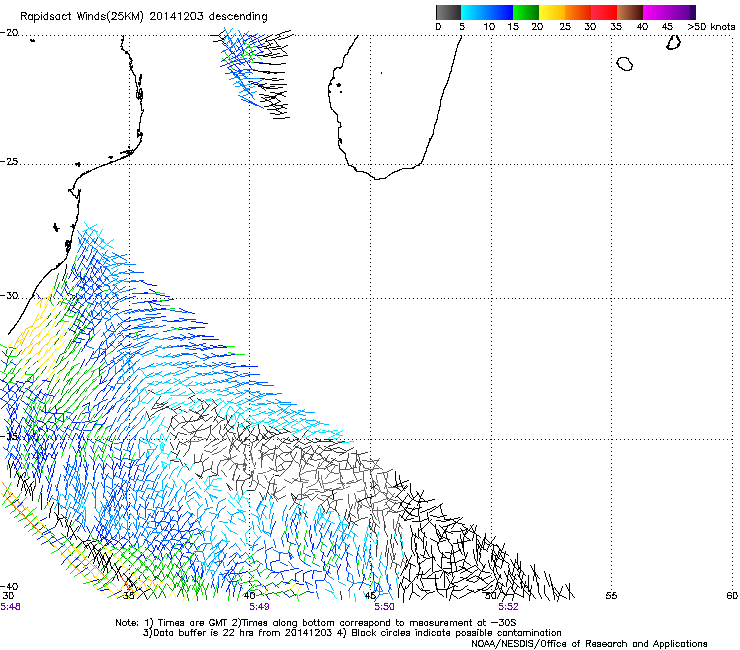
Task: Click the purple '5:52' time label
Action: (x=508, y=607)
